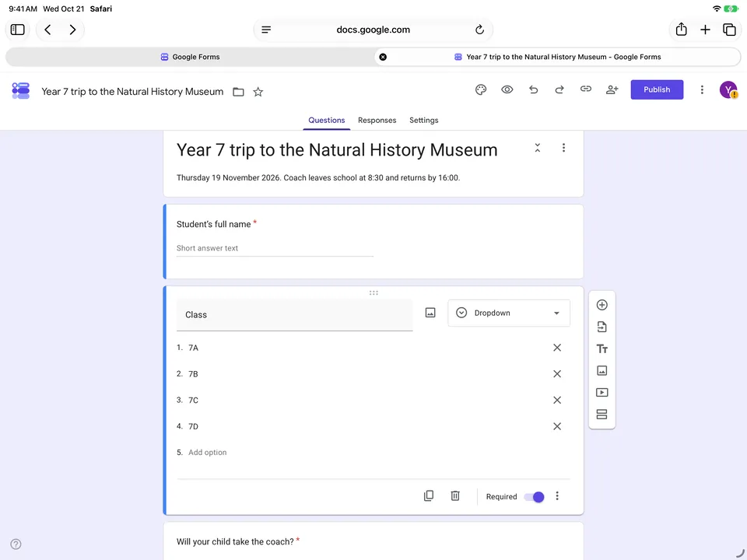
Task: Import questions from side toolbar
Action: coord(601,327)
